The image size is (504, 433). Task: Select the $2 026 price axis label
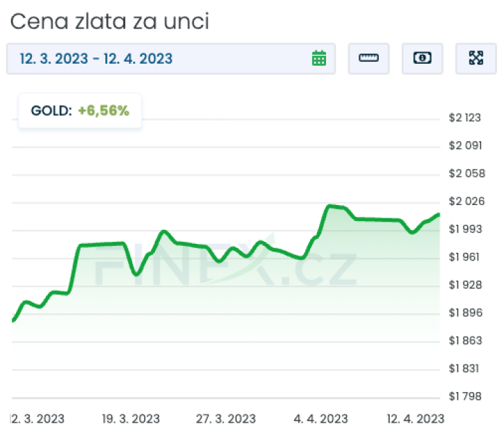pos(467,202)
